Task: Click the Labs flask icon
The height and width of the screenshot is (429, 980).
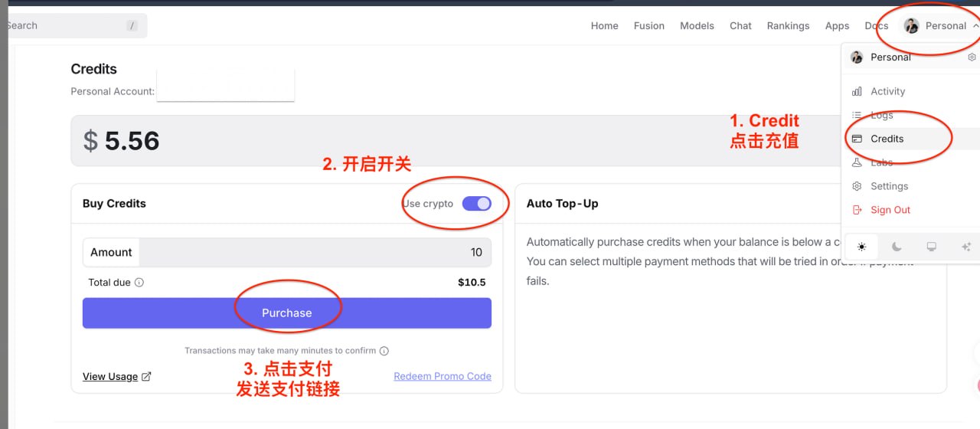Action: (x=857, y=162)
